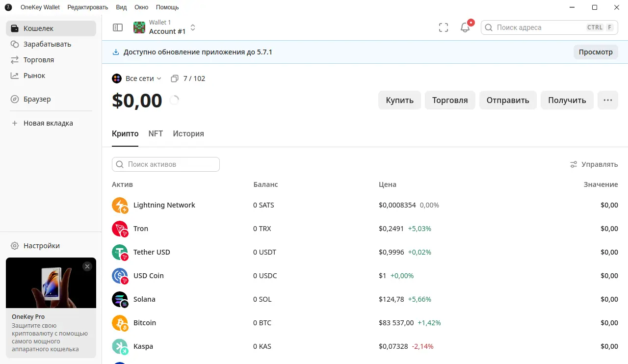Open the Окно menu
The width and height of the screenshot is (628, 364).
141,7
